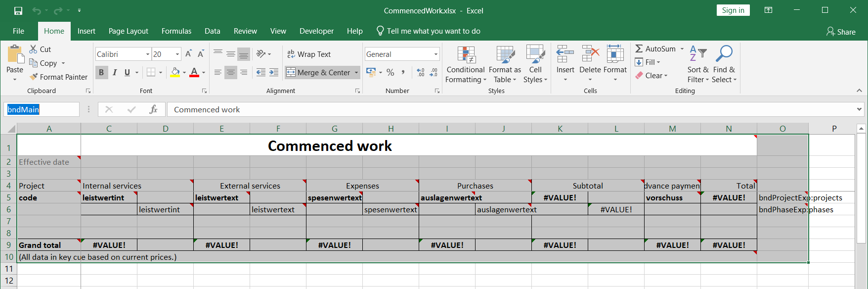Click the Increase Indent icon

(274, 72)
